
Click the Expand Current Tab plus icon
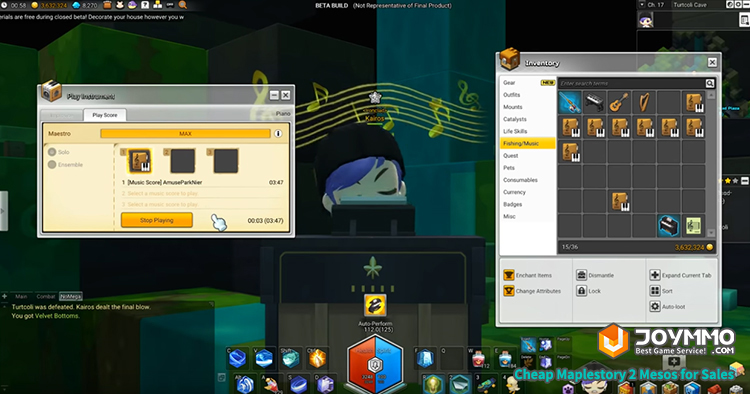tap(655, 275)
